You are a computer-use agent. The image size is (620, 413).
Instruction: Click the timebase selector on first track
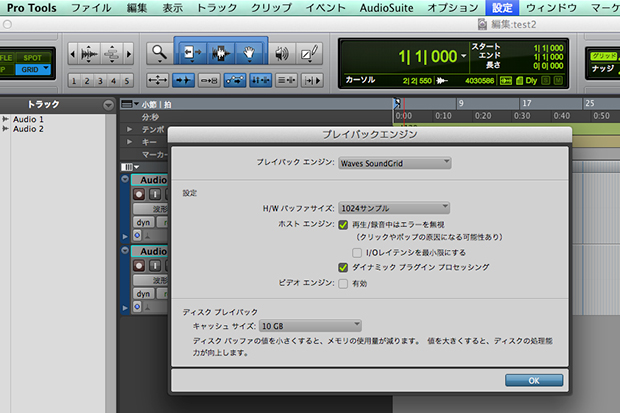point(137,235)
